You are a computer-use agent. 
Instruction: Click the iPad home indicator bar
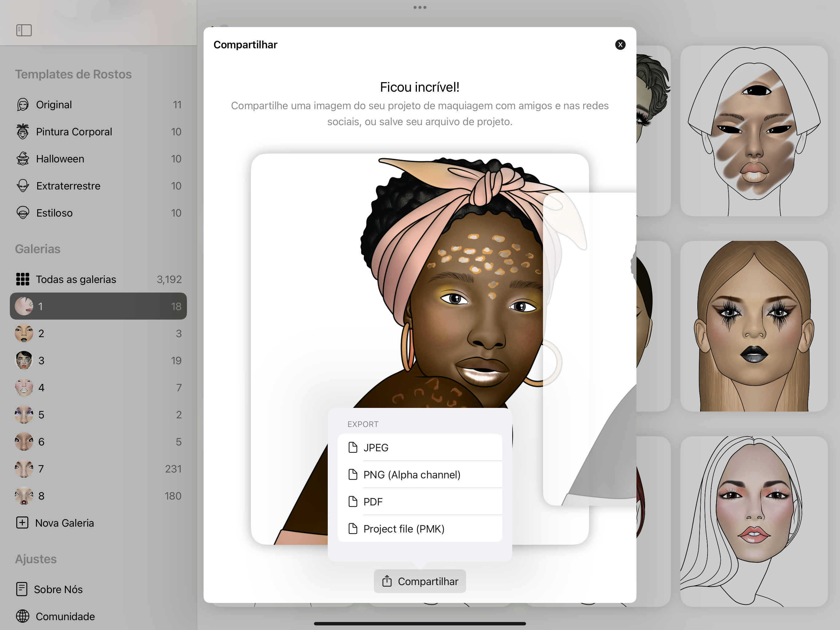tap(420, 624)
